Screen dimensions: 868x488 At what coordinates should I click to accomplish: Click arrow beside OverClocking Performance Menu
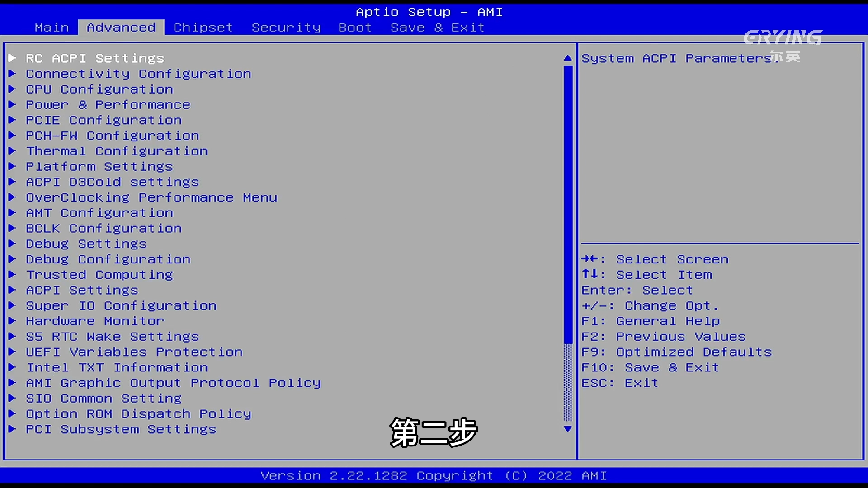pyautogui.click(x=12, y=197)
